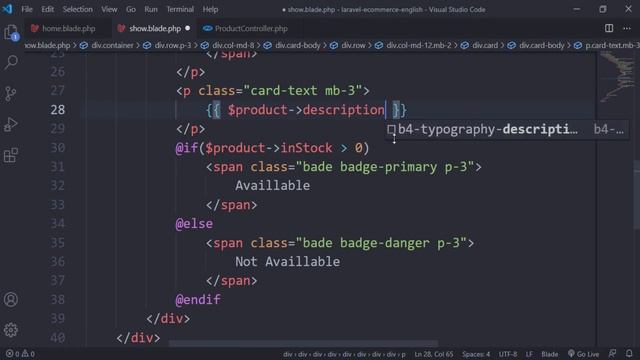
Task: Change encoding via UTF-8 indicator
Action: click(508, 354)
